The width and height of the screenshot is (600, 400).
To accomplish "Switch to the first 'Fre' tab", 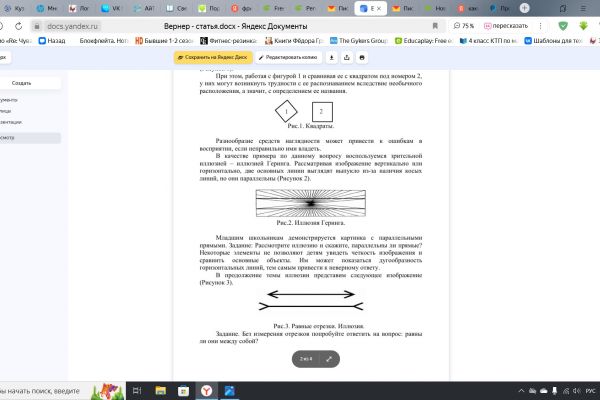I will [x=274, y=8].
